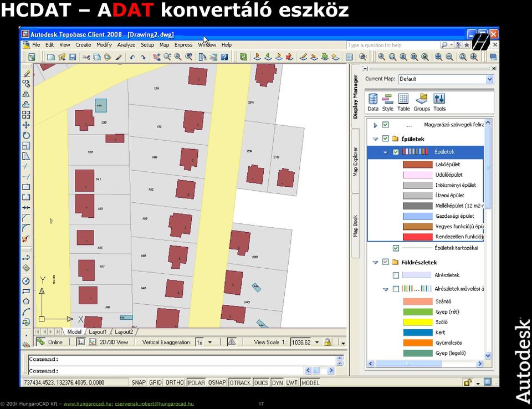Open Help with the blue question mark icon
This screenshot has width=532, height=409.
click(224, 57)
